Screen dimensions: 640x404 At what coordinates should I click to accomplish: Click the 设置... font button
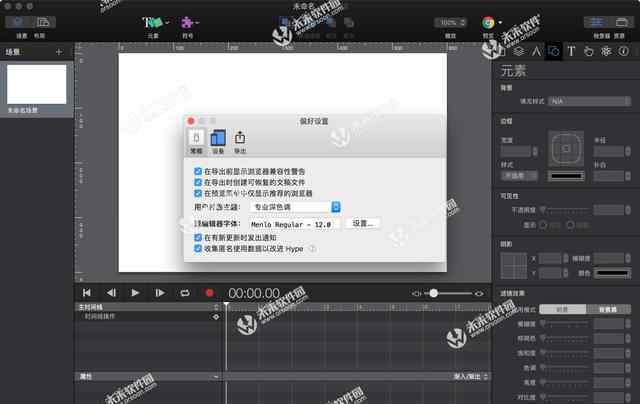click(x=363, y=224)
